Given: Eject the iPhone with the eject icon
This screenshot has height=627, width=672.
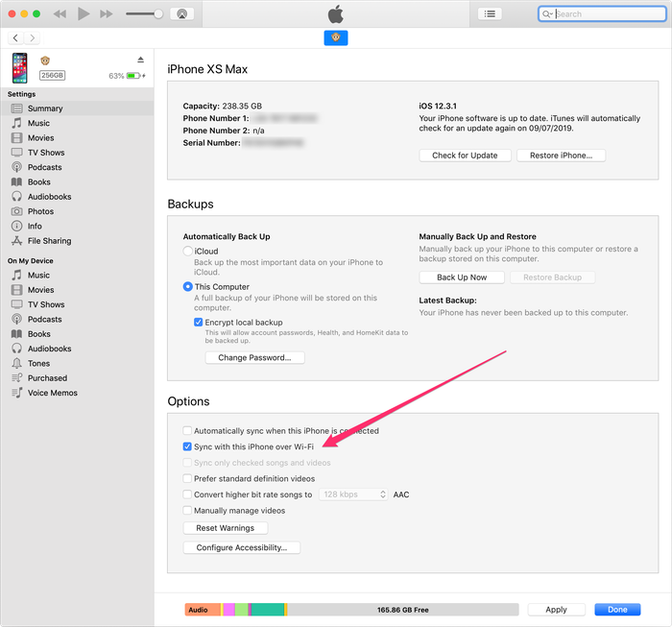Looking at the screenshot, I should click(140, 60).
